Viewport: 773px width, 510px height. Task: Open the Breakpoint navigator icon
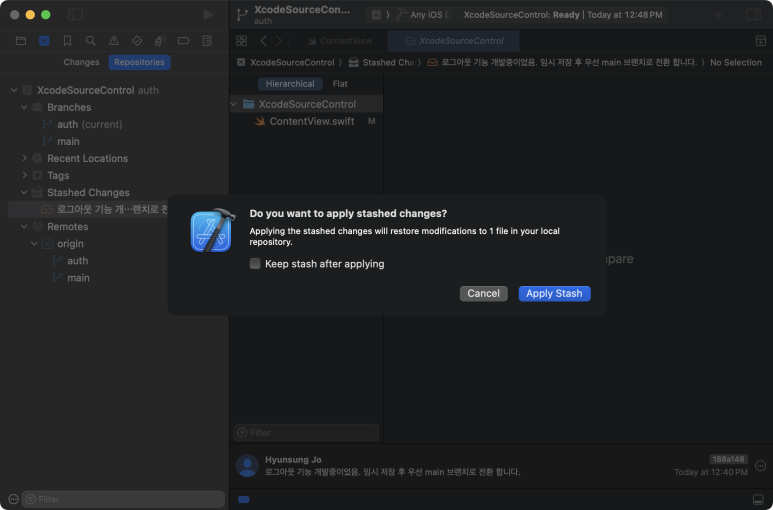183,40
